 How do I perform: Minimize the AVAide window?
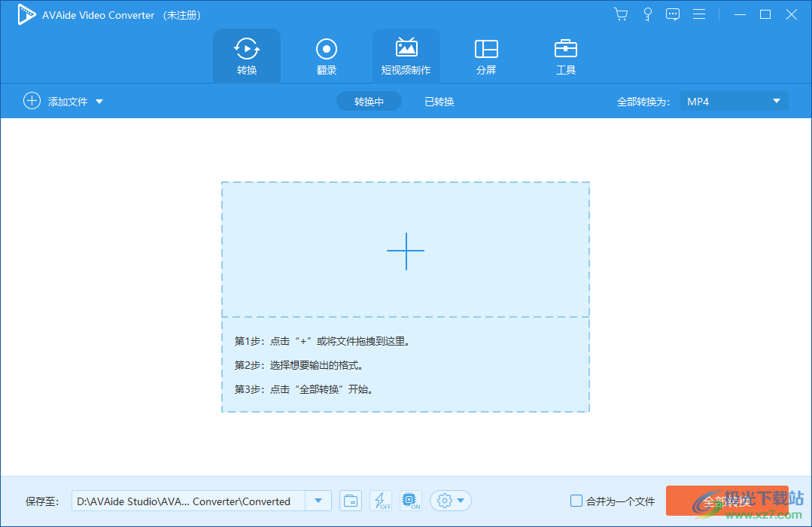(740, 14)
